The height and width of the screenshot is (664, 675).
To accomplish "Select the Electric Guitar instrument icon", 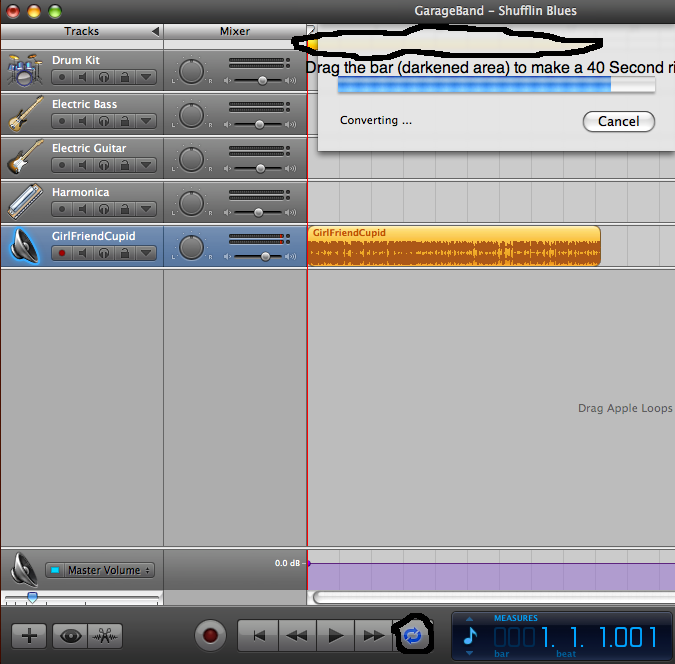I will click(x=25, y=158).
